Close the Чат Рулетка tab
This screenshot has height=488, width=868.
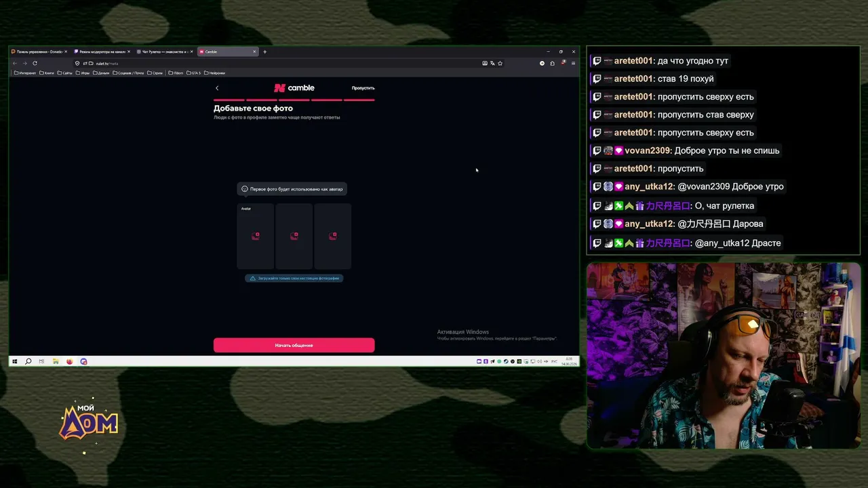tap(191, 52)
